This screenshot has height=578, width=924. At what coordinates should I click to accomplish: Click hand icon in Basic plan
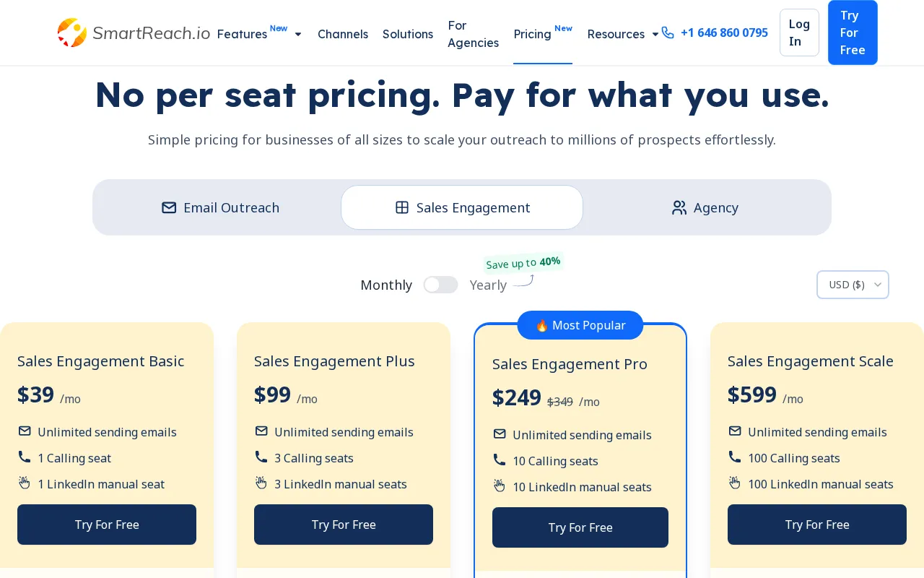pyautogui.click(x=25, y=483)
